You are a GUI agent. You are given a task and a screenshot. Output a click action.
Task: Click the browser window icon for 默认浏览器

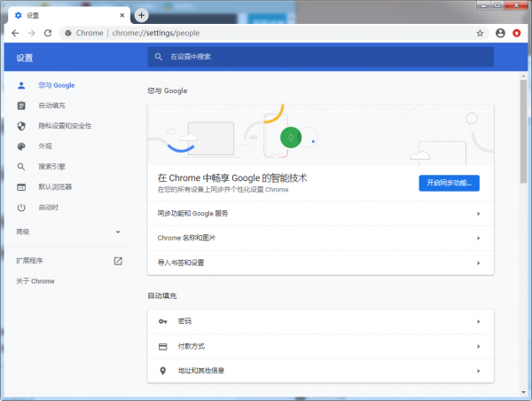pos(21,187)
